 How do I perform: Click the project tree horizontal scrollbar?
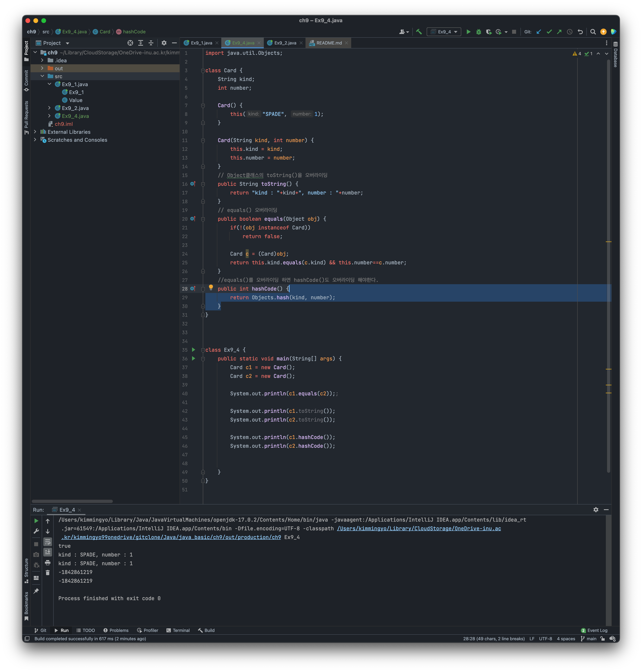[72, 501]
